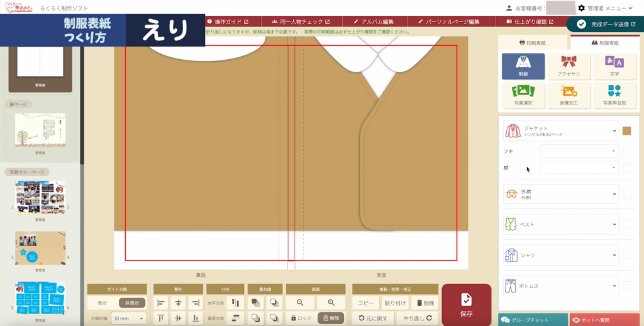Image resolution: width=644 pixels, height=326 pixels.
Task: Click the zoom out magnifier
Action: click(300, 303)
